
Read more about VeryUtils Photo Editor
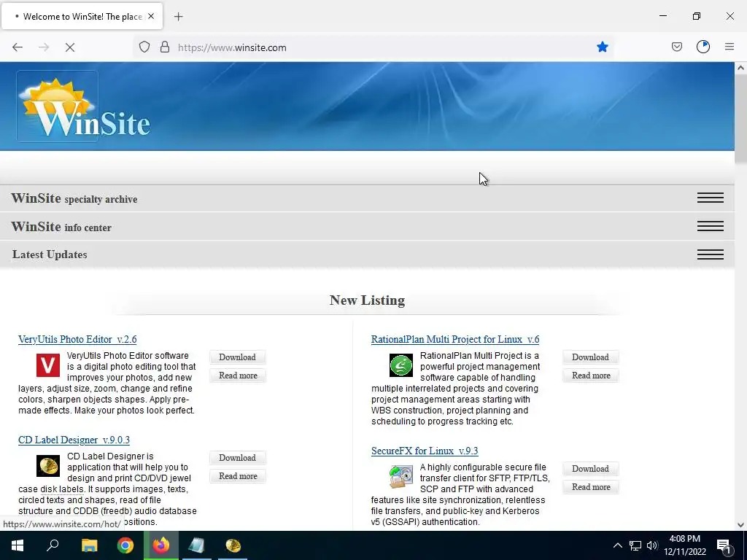[x=238, y=376]
